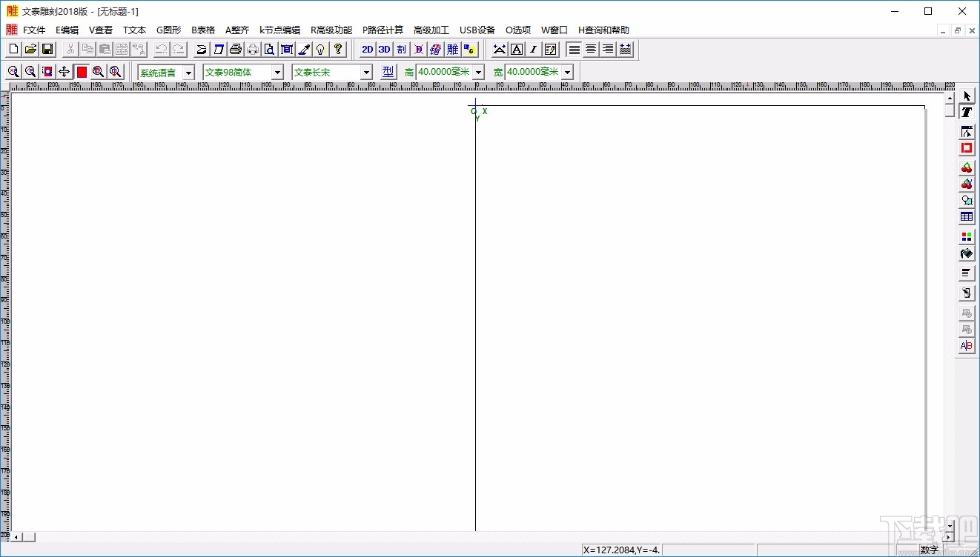Open the 文泰长宋 font dropdown
The image size is (980, 557).
pos(366,73)
